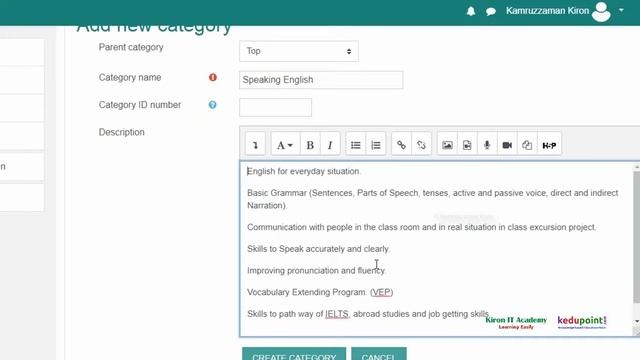640x360 pixels.
Task: Toggle bold formatting
Action: pyautogui.click(x=310, y=145)
